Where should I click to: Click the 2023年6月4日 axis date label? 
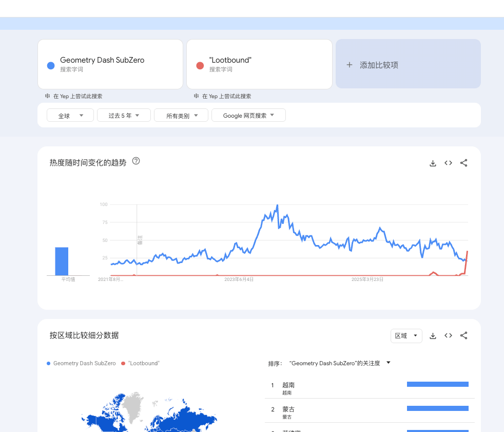click(239, 279)
